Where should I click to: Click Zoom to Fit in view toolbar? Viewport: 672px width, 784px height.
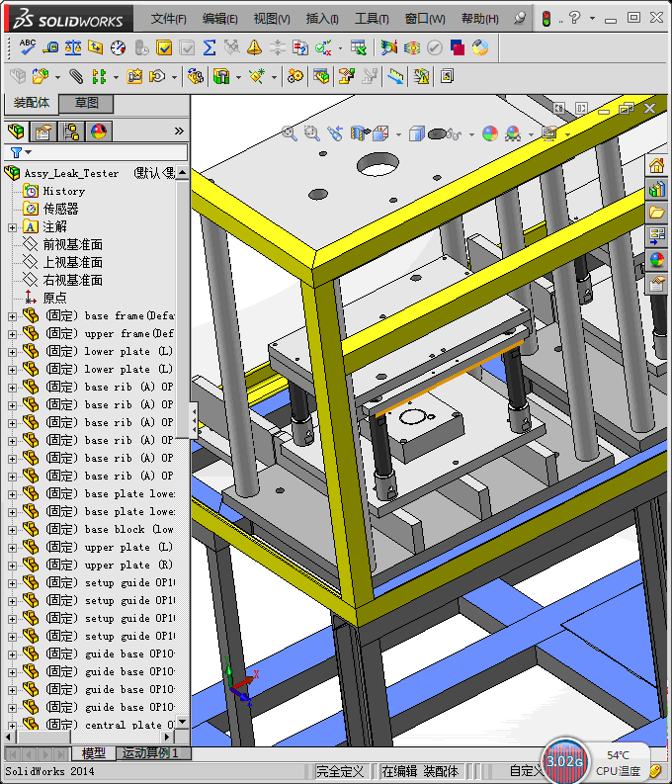(x=290, y=133)
